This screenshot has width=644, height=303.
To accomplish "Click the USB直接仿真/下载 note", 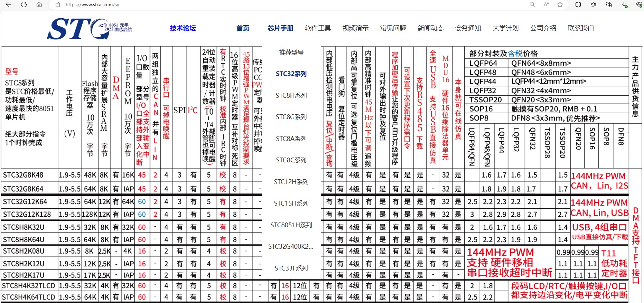I will (x=600, y=237).
